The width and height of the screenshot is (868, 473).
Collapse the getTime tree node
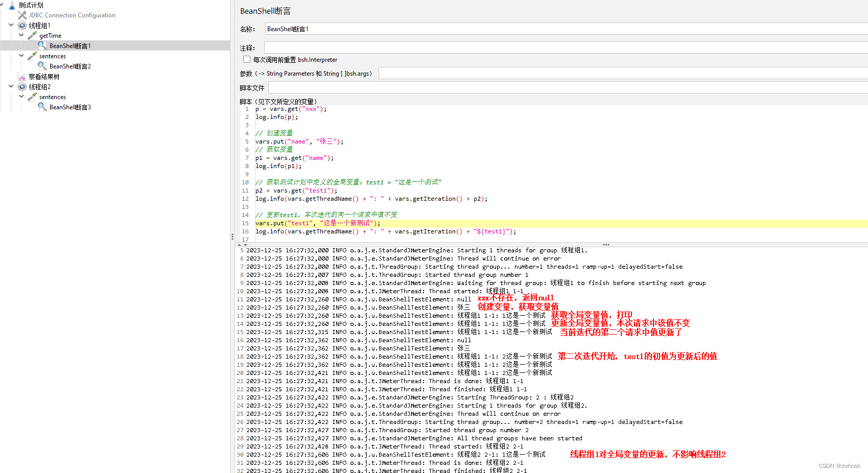21,35
